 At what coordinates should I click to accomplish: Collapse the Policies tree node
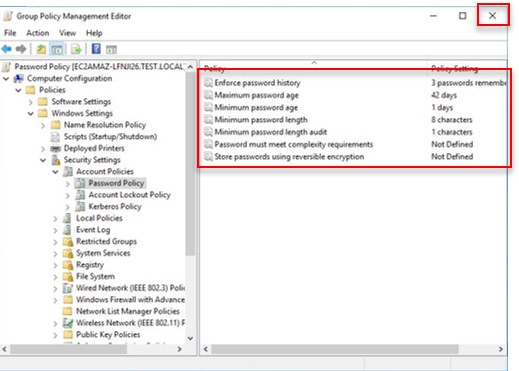click(x=19, y=90)
